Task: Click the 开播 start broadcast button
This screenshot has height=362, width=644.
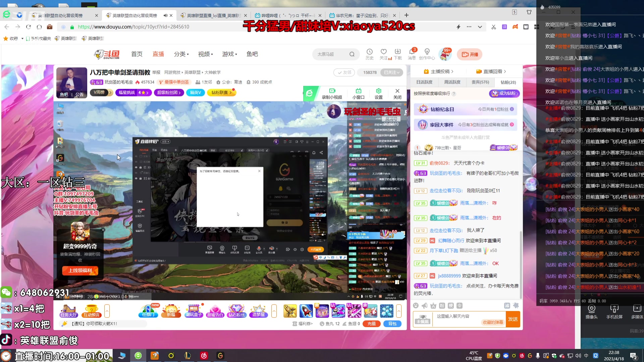Action: 470,54
